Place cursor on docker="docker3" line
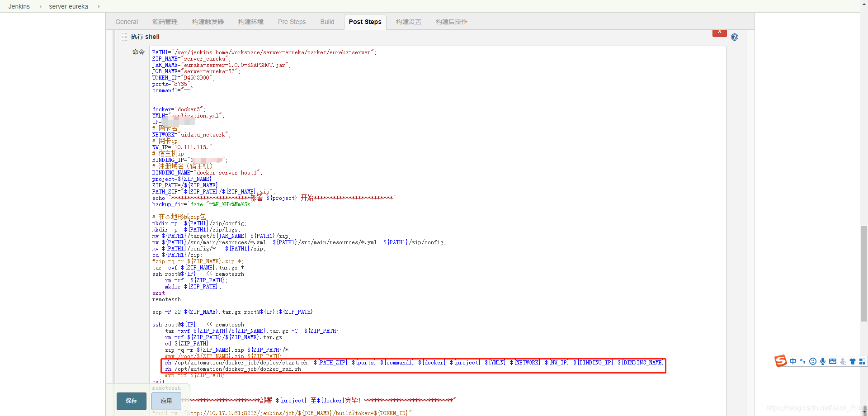868x416 pixels. tap(179, 109)
